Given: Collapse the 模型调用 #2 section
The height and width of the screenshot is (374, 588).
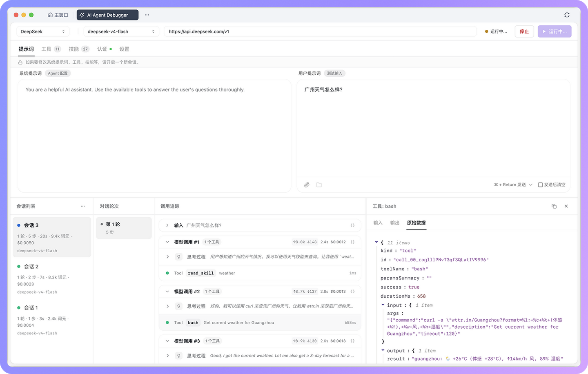Looking at the screenshot, I should (x=167, y=292).
